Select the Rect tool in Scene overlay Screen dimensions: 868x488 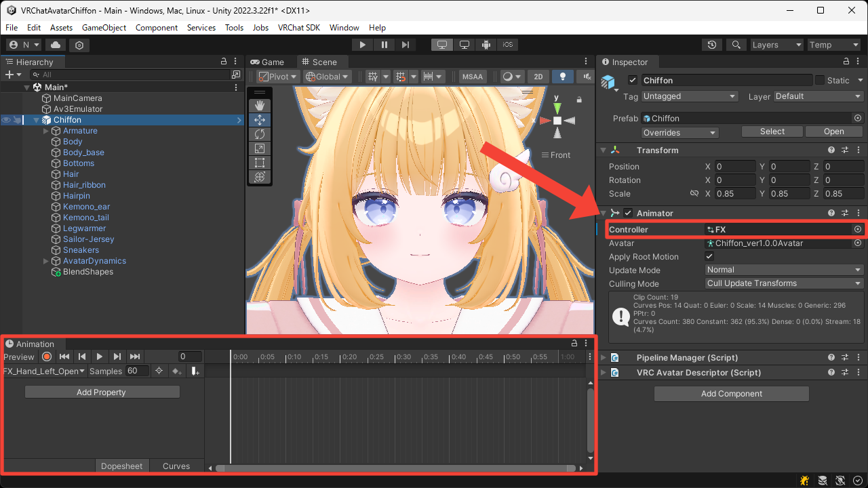point(259,163)
